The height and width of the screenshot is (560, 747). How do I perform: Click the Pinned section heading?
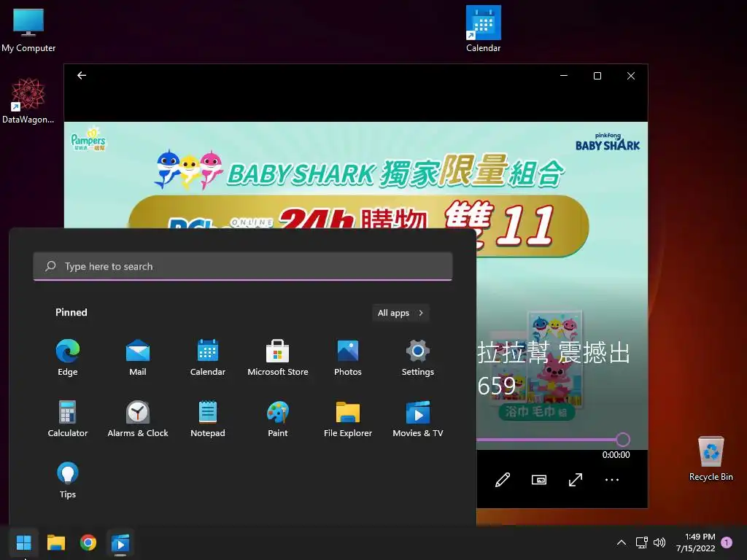pos(71,312)
